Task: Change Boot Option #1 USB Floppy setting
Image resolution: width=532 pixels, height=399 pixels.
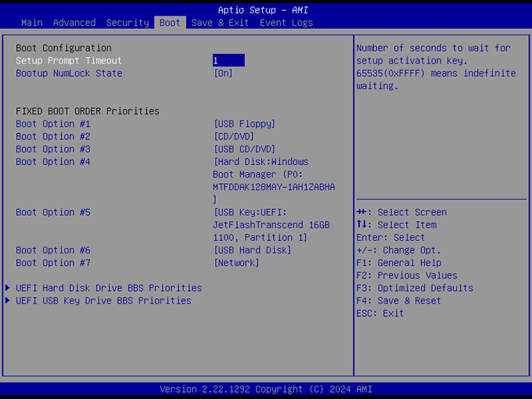Action: (x=242, y=124)
